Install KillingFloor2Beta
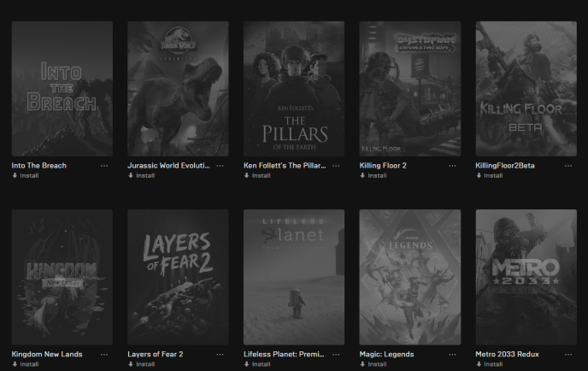 pos(490,175)
